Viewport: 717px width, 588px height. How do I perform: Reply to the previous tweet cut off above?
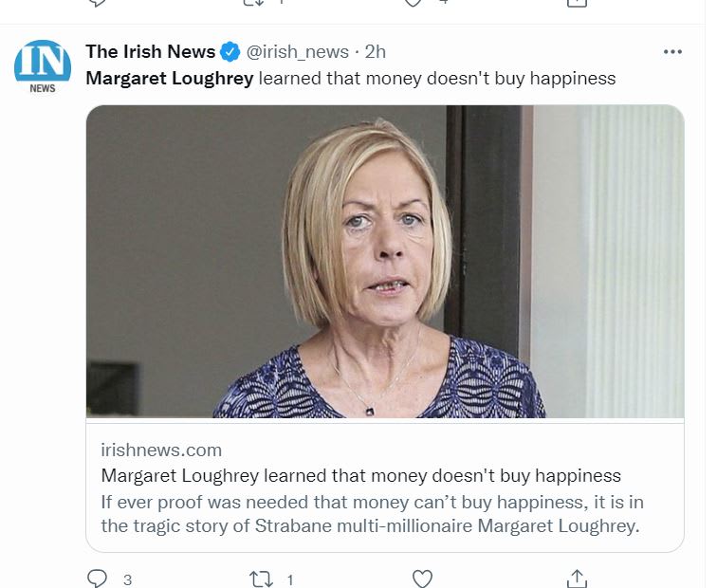pos(97,3)
